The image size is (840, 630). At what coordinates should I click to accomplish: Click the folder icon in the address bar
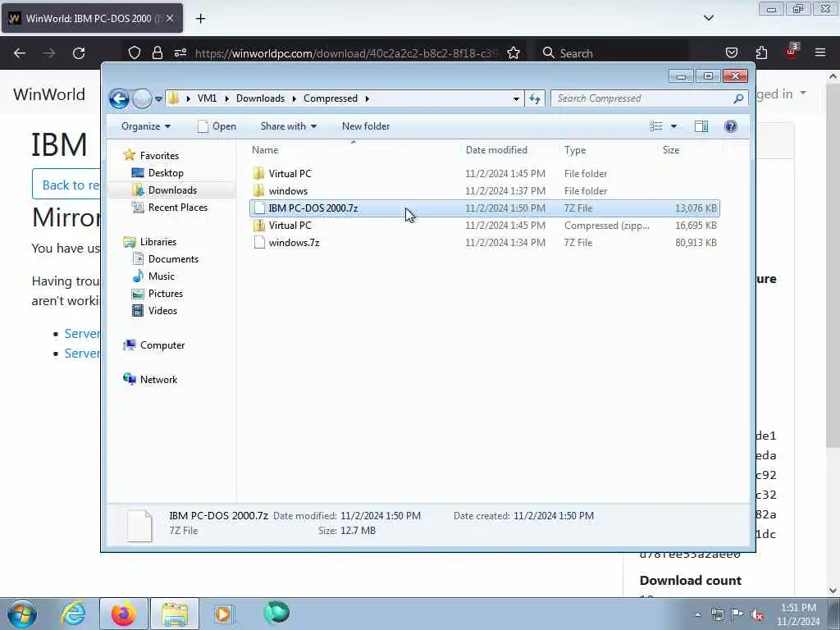click(173, 98)
